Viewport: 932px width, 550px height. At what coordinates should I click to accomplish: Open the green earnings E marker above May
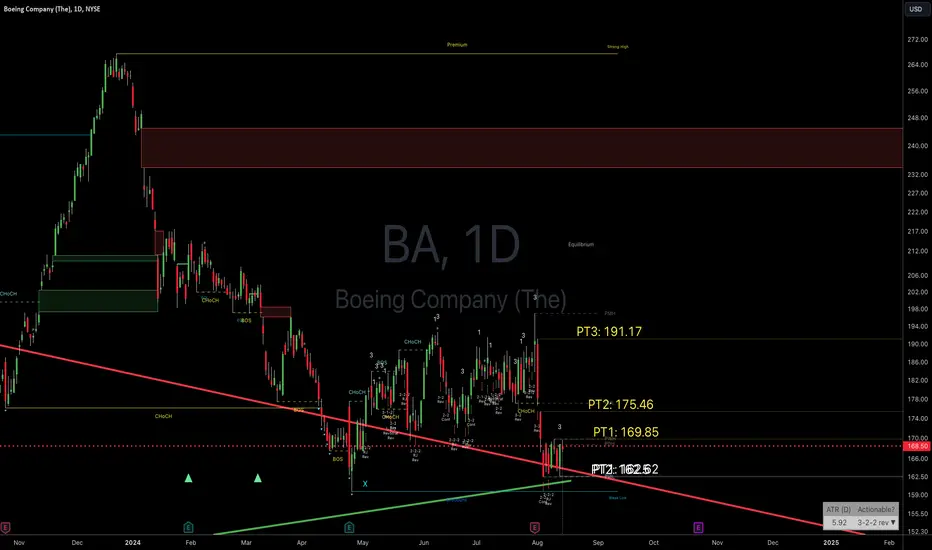tap(349, 527)
